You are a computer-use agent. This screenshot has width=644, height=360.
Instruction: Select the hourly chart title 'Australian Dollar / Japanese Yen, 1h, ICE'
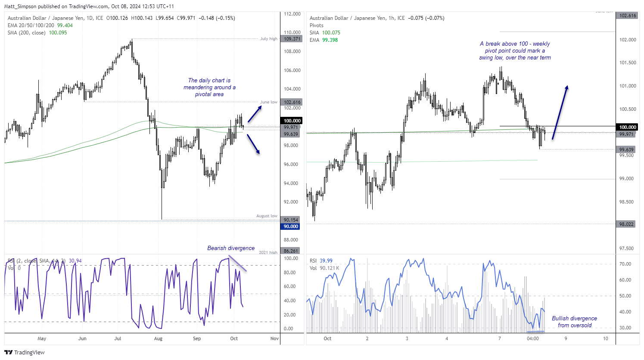[357, 18]
